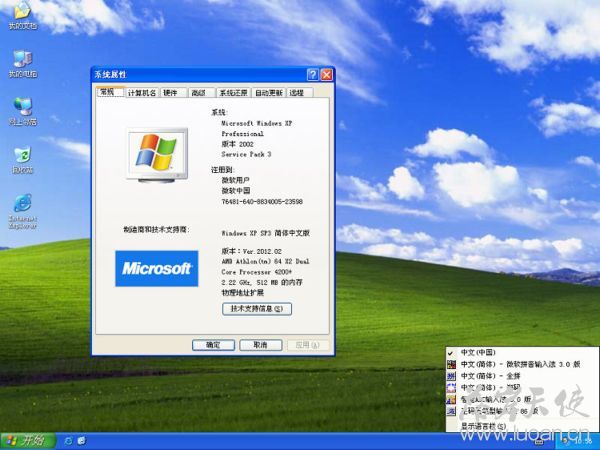The image size is (600, 450).
Task: Click the text 'Microsoft Windows XP'
Action: tap(256, 123)
